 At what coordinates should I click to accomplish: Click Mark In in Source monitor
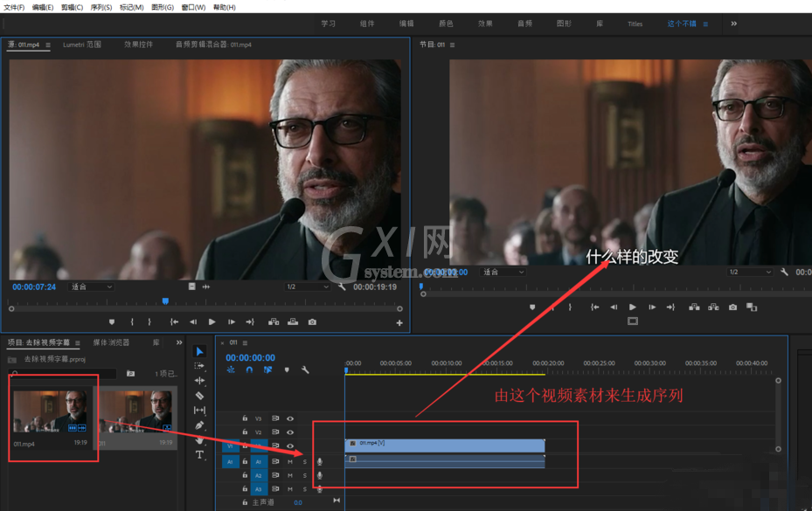click(x=132, y=322)
